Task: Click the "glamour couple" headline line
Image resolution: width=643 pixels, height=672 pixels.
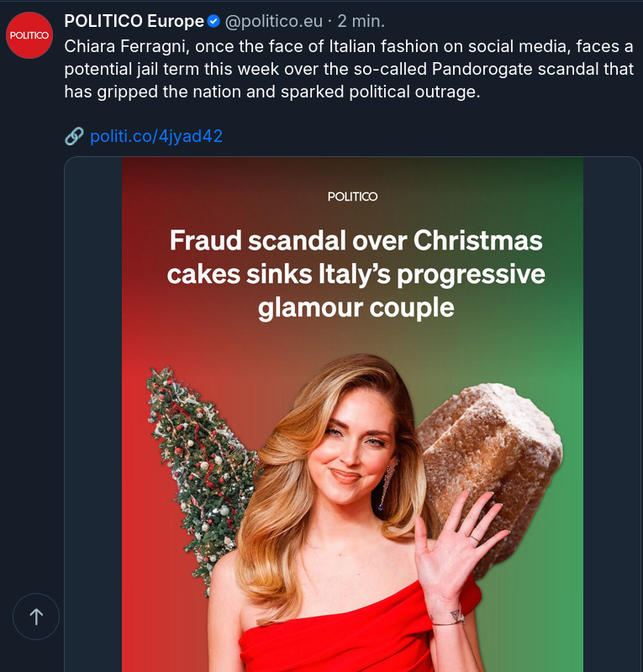Action: tap(356, 307)
